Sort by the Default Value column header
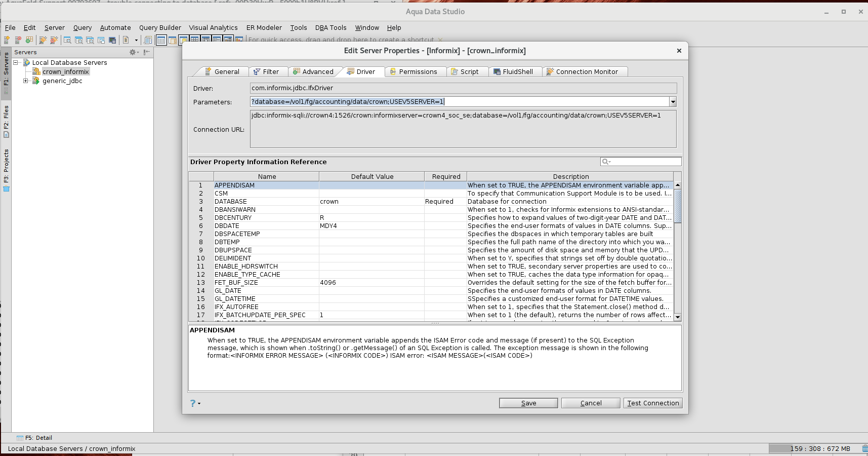This screenshot has height=456, width=868. tap(372, 177)
